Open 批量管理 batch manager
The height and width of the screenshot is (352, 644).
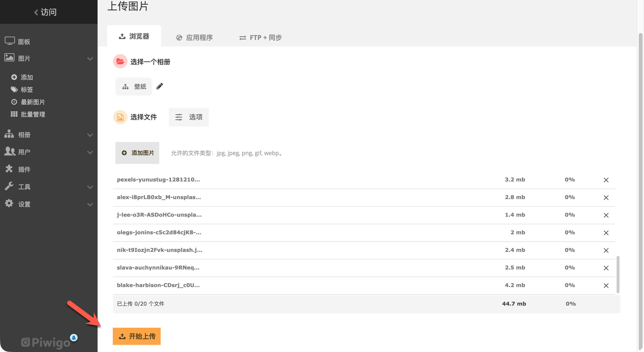click(x=33, y=114)
